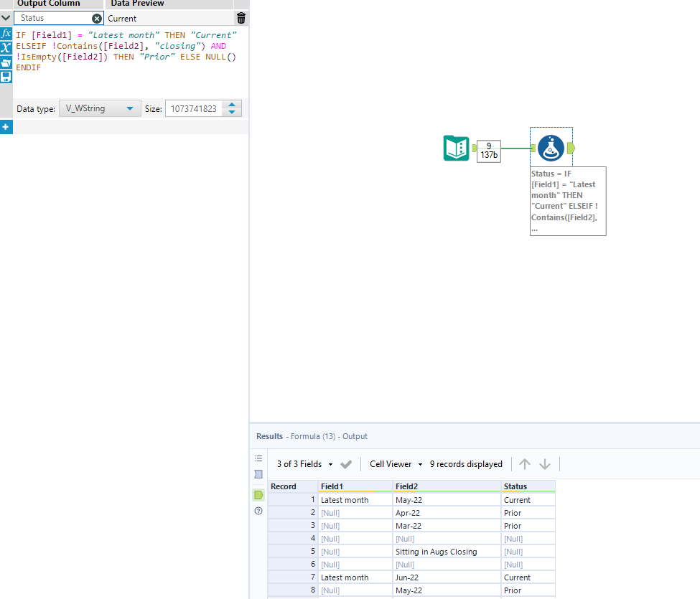The width and height of the screenshot is (700, 599).
Task: Open Results help via the question mark icon
Action: pos(258,511)
